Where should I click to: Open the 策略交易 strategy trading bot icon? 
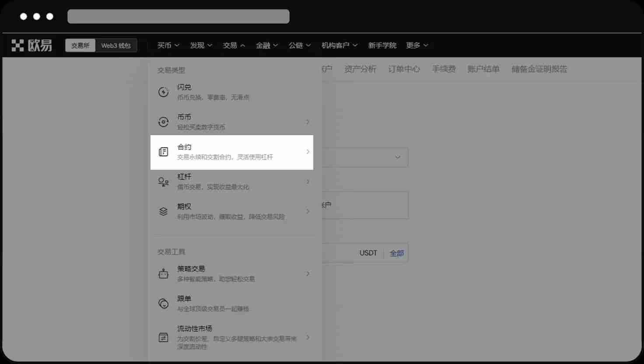(163, 273)
